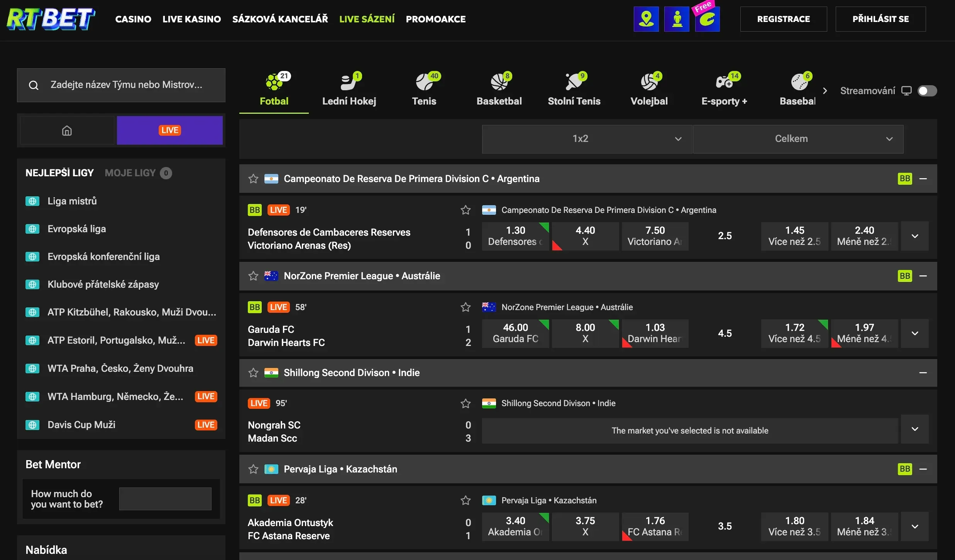The image size is (955, 560).
Task: Open Liga mistrů league link
Action: click(72, 201)
